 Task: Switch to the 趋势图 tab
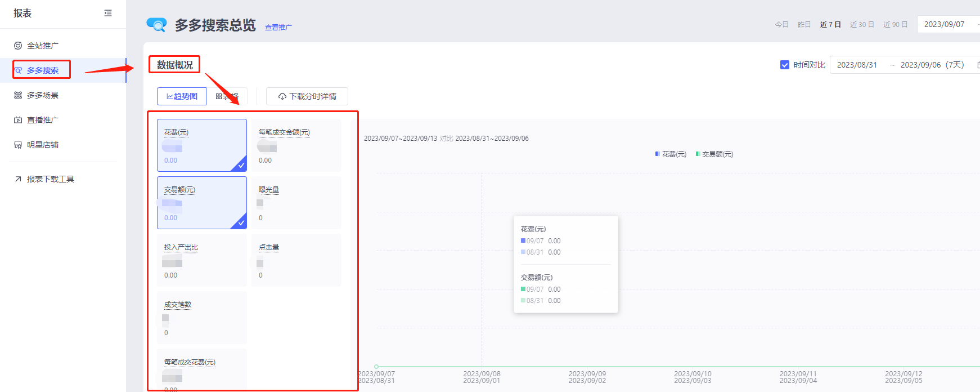(x=182, y=96)
